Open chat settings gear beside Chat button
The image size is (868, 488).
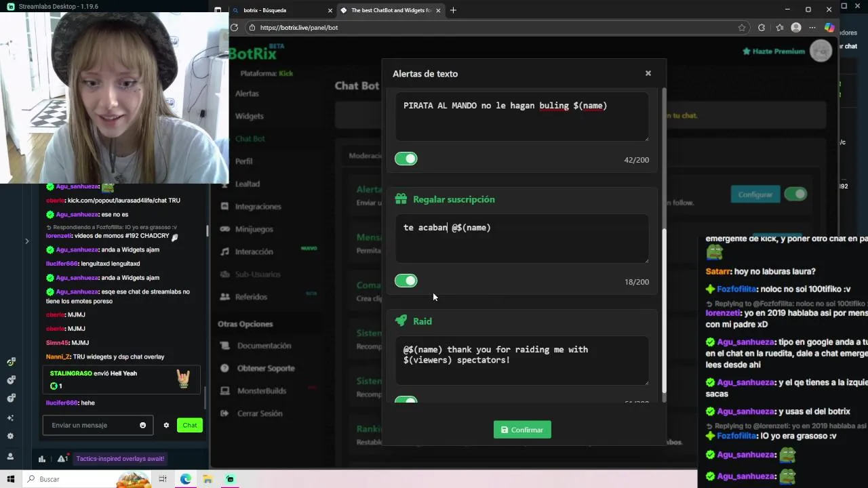pyautogui.click(x=166, y=425)
